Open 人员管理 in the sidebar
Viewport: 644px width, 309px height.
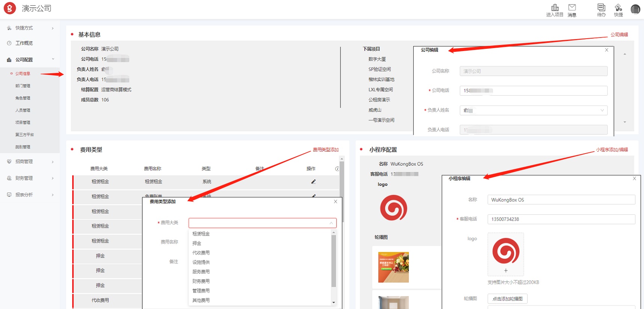23,110
